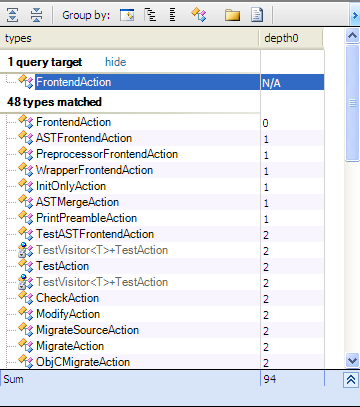Click the hide link beside query target
Image resolution: width=360 pixels, height=407 pixels.
[x=116, y=62]
